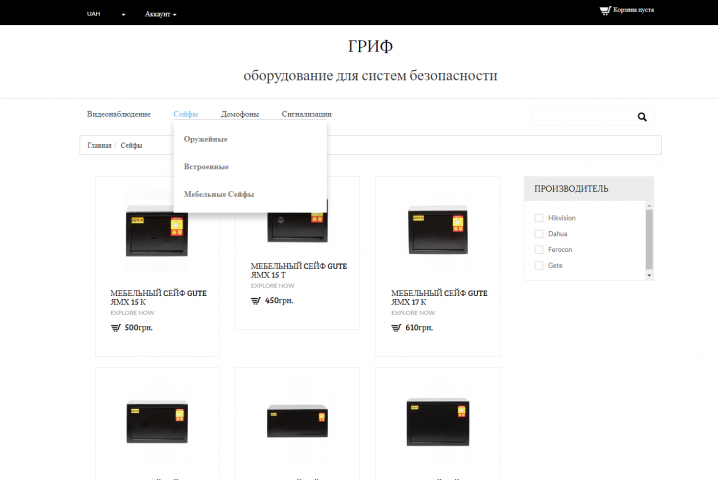Select the Сейфы menu item

185,114
